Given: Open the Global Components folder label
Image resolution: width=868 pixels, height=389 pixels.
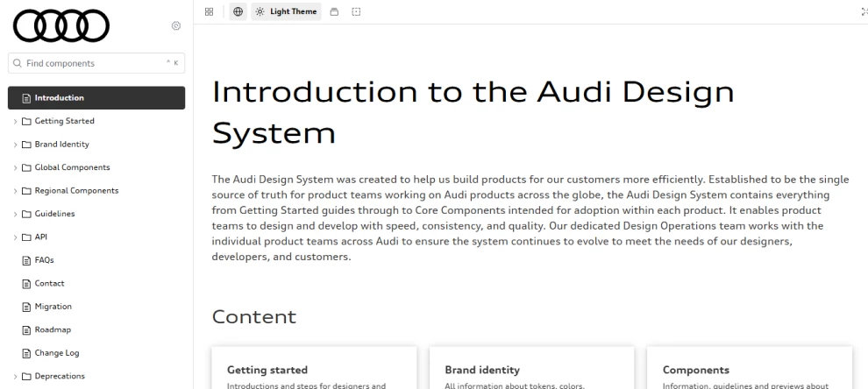Looking at the screenshot, I should point(72,167).
